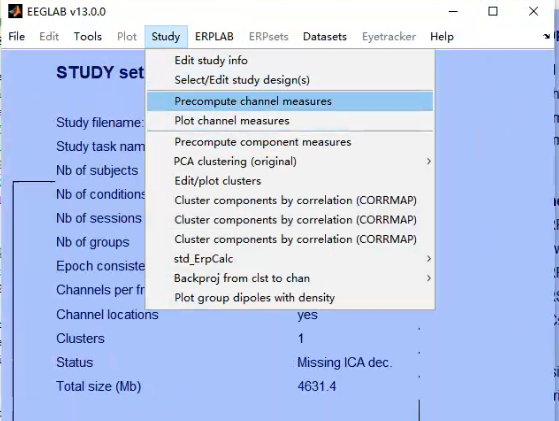This screenshot has height=421, width=559.
Task: Click the 'Missing ICA dec.' status value
Action: point(345,363)
